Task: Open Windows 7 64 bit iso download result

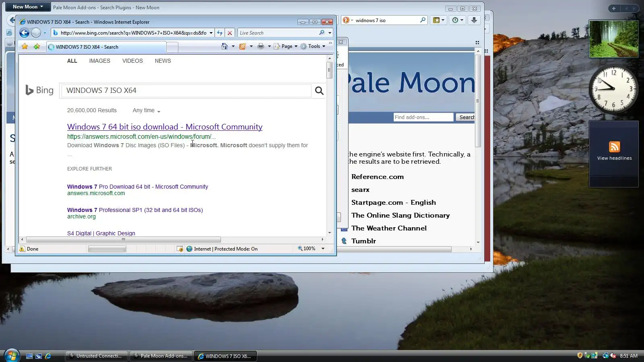Action: [x=165, y=127]
